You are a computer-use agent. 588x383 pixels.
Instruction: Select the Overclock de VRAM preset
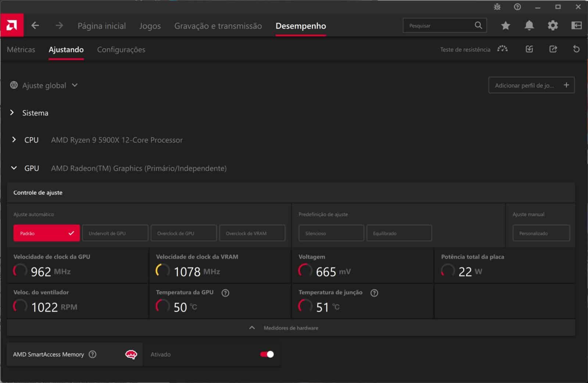pyautogui.click(x=252, y=233)
